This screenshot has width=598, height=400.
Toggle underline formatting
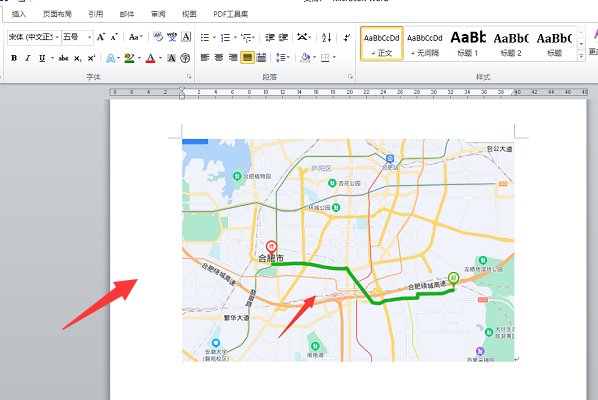(42, 58)
